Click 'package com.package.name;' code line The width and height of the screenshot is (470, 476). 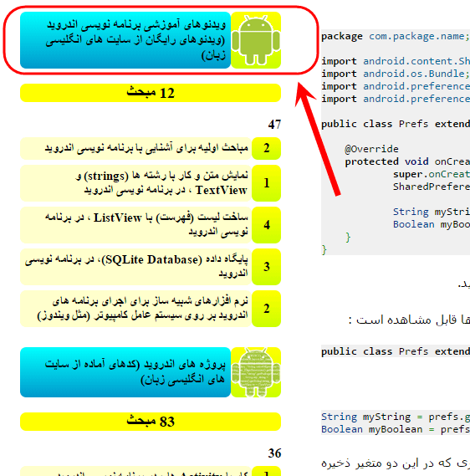pyautogui.click(x=396, y=37)
